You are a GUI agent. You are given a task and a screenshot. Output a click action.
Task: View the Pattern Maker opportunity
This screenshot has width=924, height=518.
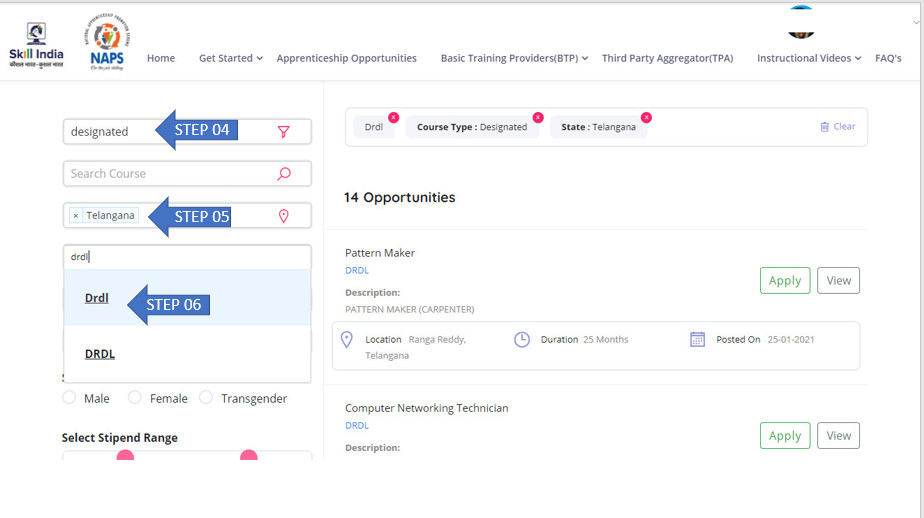point(838,281)
